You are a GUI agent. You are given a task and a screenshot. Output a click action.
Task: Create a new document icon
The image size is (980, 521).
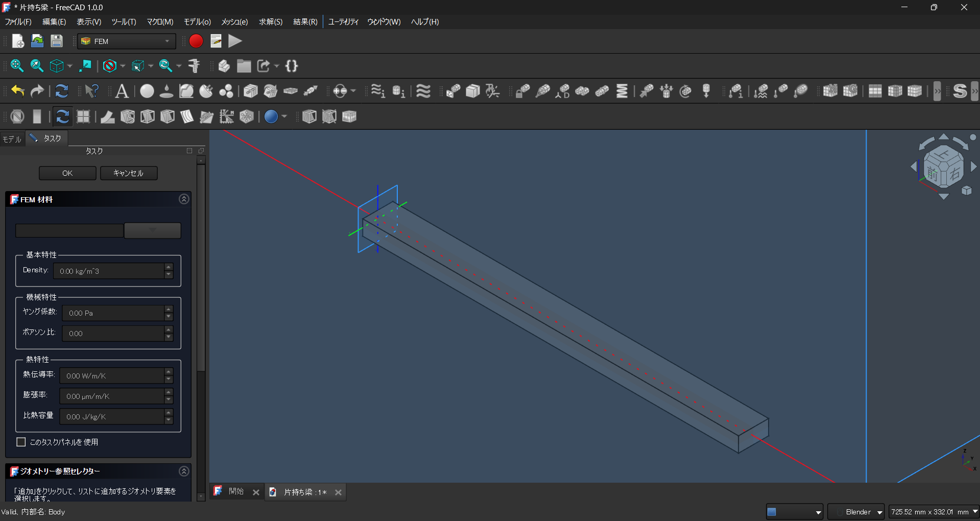18,41
